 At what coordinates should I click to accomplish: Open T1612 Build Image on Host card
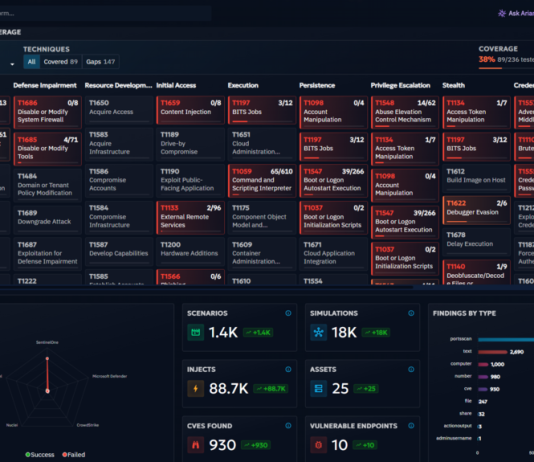click(476, 178)
